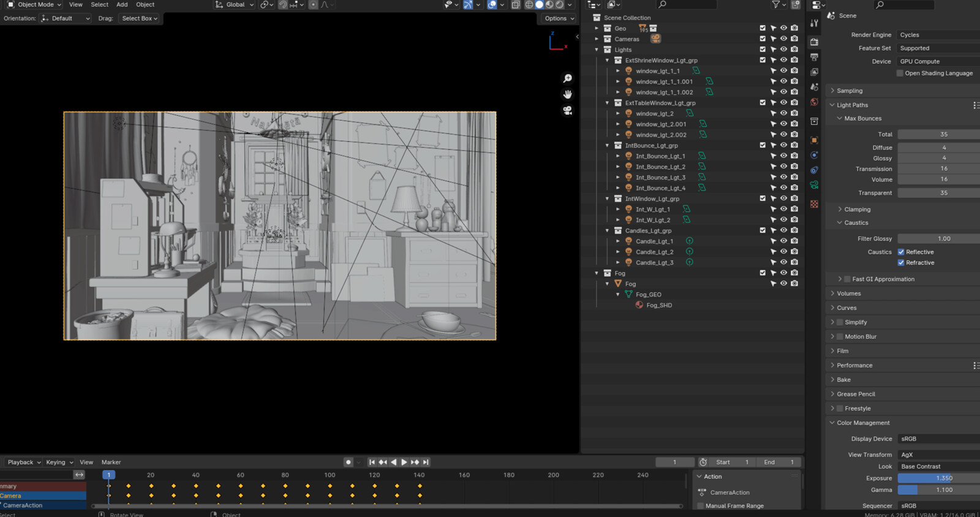Click the timeline auto-keying record button
The height and width of the screenshot is (517, 980).
(x=349, y=462)
